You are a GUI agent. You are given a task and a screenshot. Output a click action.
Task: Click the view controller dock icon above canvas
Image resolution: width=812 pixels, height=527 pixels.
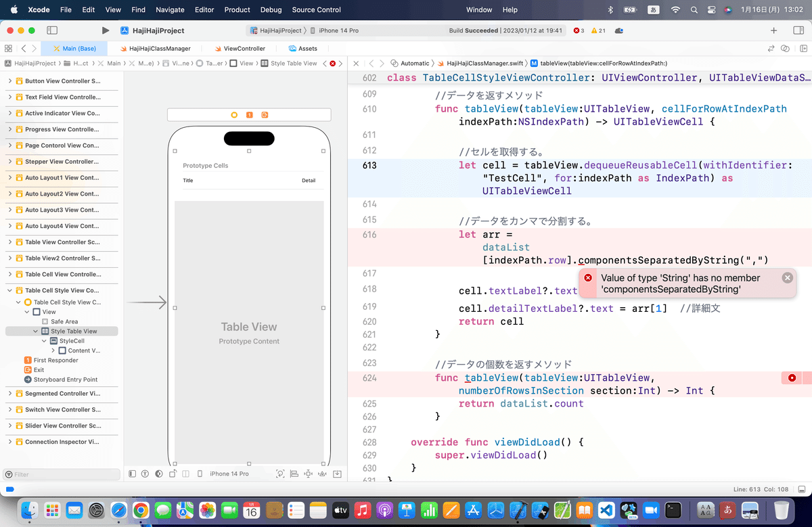point(234,115)
